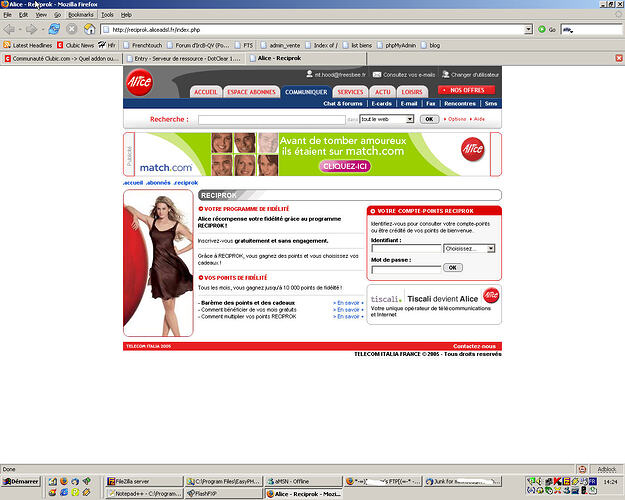Open the 'tout le web' search scope dropdown

[386, 119]
